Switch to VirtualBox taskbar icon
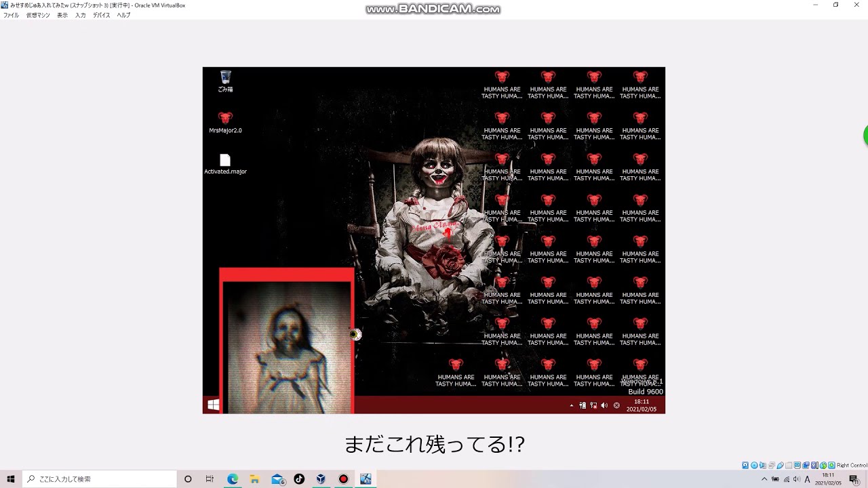Screen dimensions: 868x488 [x=321, y=479]
